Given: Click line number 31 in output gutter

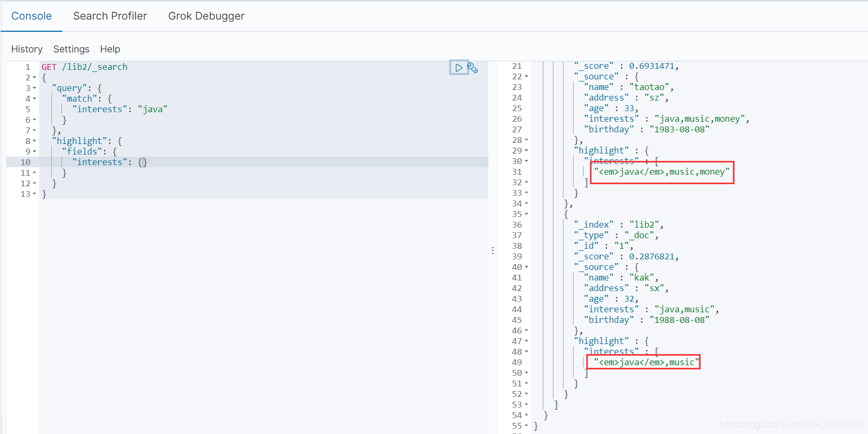Looking at the screenshot, I should [517, 172].
